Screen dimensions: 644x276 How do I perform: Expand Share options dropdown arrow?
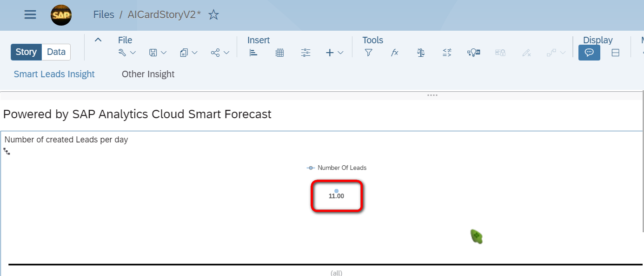226,53
